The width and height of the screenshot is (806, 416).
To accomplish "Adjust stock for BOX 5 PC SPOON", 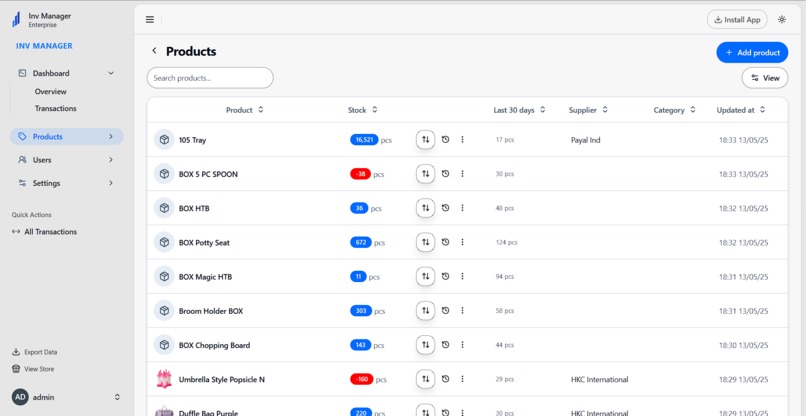I will click(426, 174).
